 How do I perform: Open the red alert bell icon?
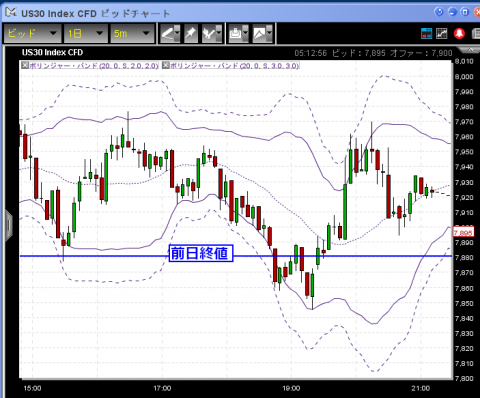coord(459,33)
